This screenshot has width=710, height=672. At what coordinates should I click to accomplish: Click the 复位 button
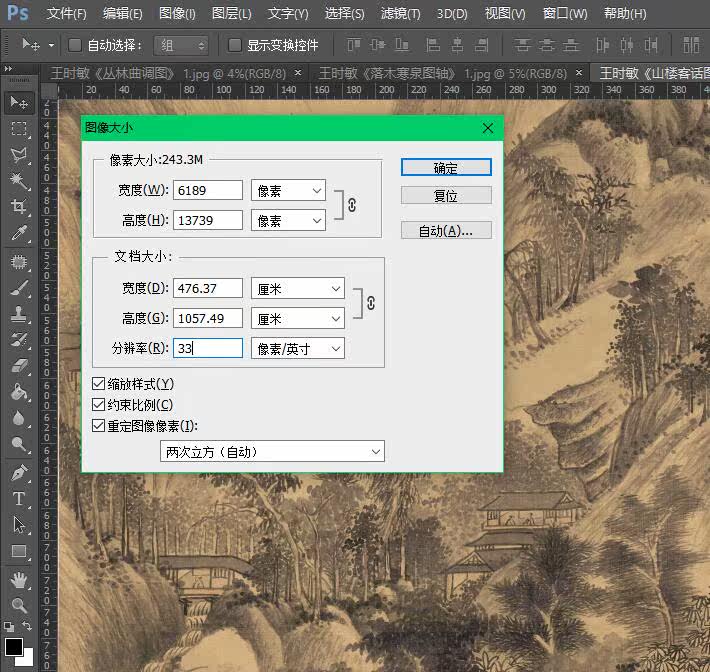446,196
